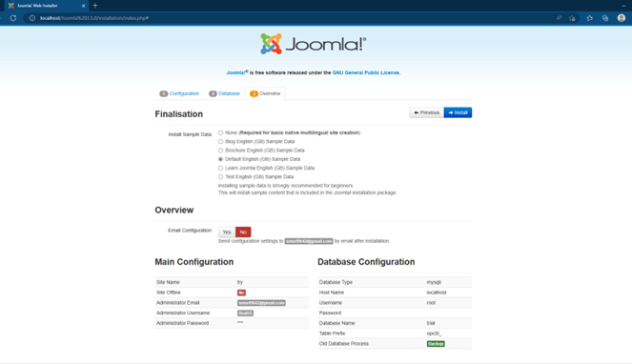Select Test English (GB) Sample Data

coord(220,177)
